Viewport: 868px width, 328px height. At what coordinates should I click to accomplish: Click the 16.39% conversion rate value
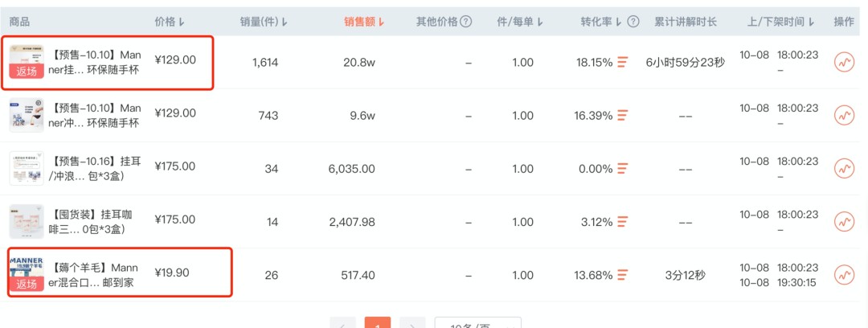(593, 116)
